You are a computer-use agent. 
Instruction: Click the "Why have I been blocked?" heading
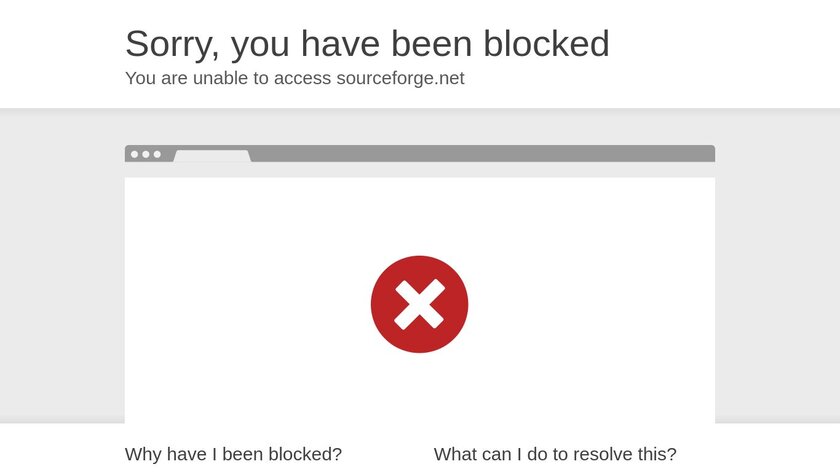(233, 454)
